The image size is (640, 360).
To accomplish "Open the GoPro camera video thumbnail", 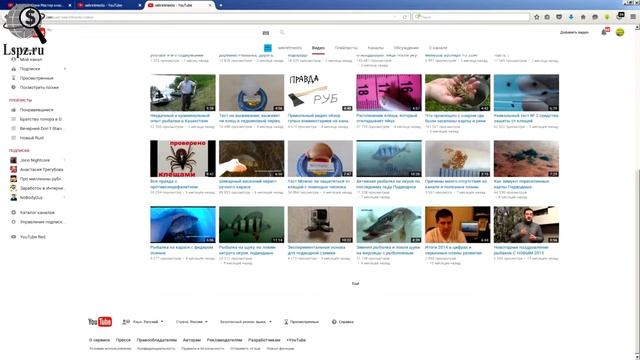I will pos(320,224).
